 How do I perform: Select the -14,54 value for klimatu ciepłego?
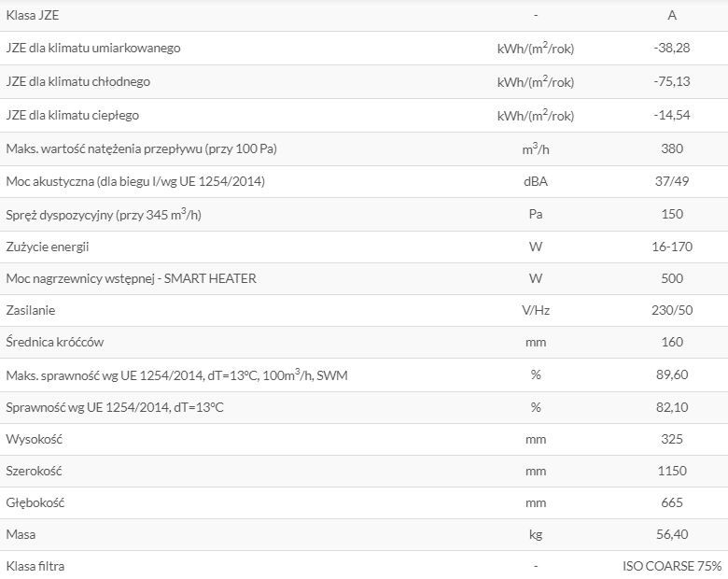672,115
